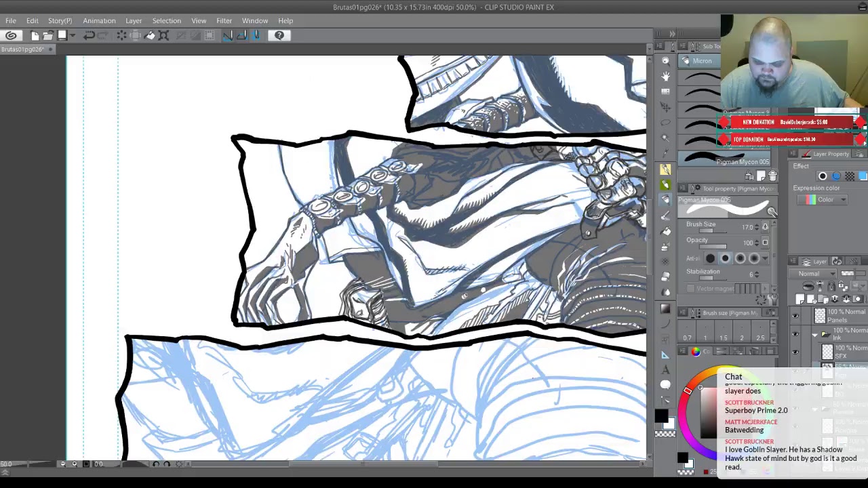
Task: Open the Expression color dropdown
Action: (x=825, y=200)
